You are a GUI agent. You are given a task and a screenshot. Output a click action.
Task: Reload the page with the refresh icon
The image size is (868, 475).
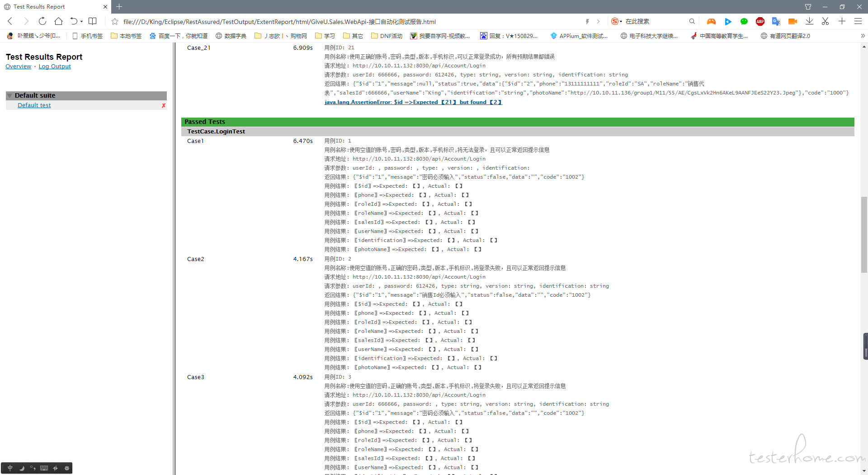(x=42, y=21)
